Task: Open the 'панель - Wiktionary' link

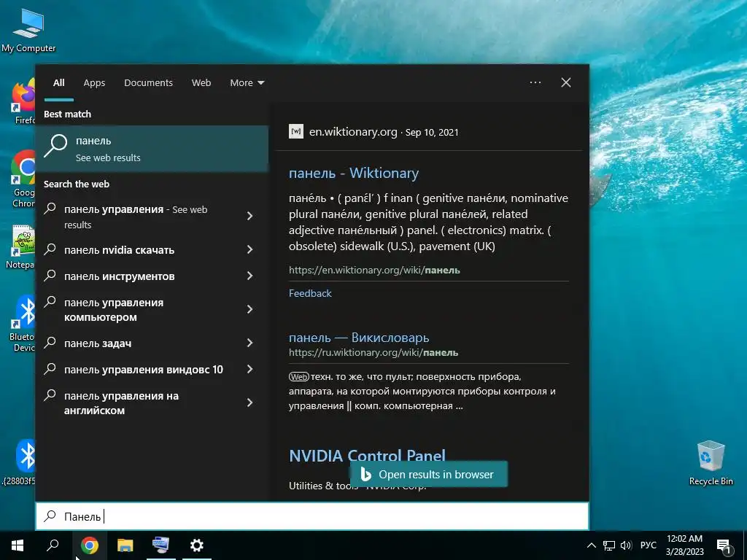Action: click(354, 174)
